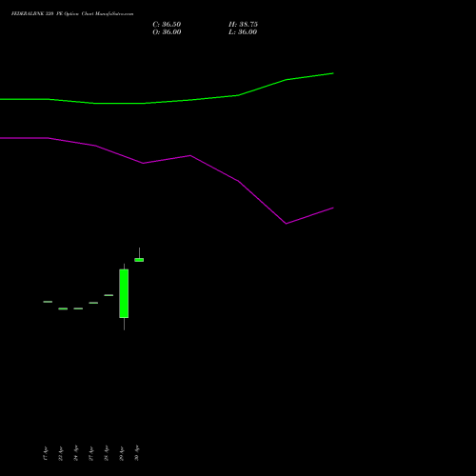476x476 pixels.
Task: Click the third flat green candle dash
Action: [78, 308]
